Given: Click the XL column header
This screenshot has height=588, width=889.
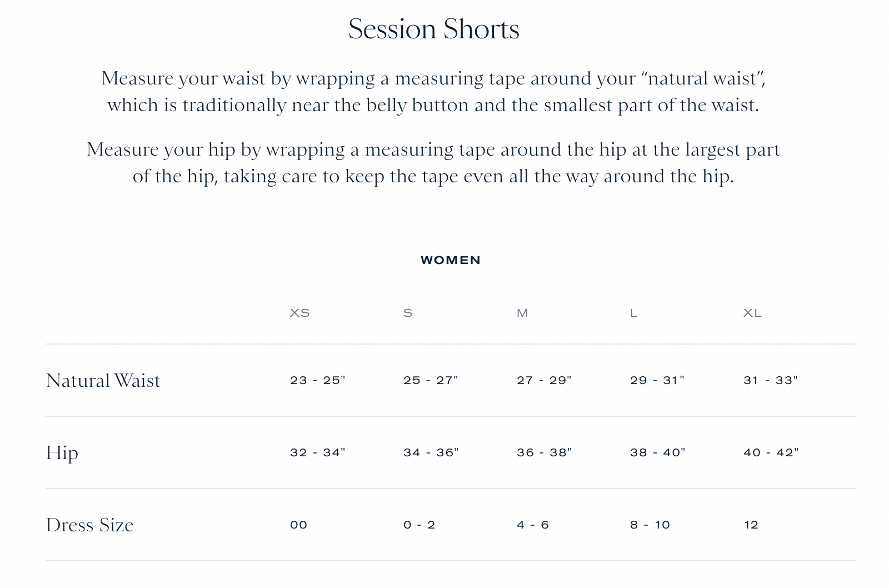Looking at the screenshot, I should click(752, 313).
